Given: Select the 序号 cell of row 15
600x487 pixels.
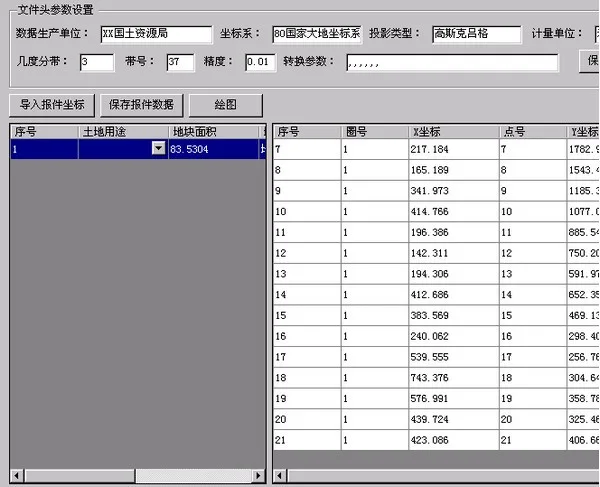Looking at the screenshot, I should pos(307,315).
